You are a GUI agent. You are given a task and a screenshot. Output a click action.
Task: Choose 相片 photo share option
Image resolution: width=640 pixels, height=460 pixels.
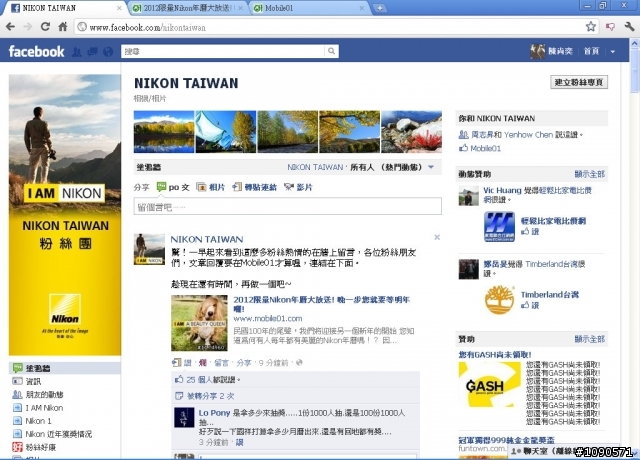[211, 187]
